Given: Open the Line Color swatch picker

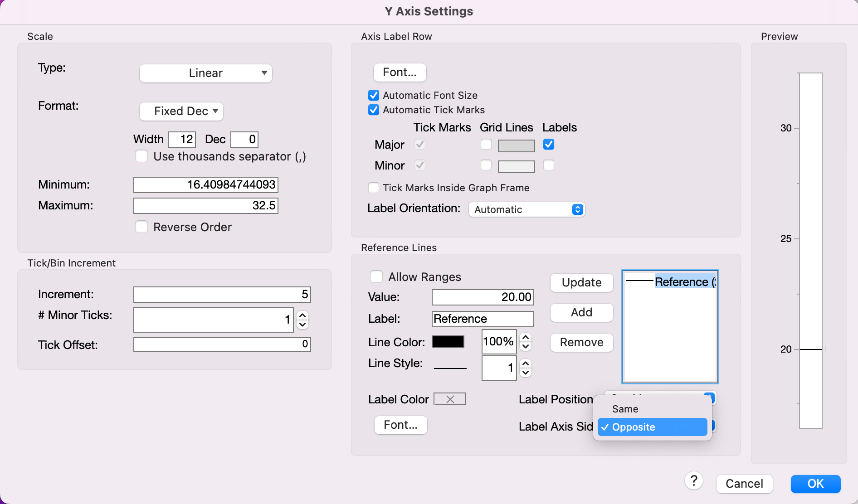Looking at the screenshot, I should pos(448,342).
